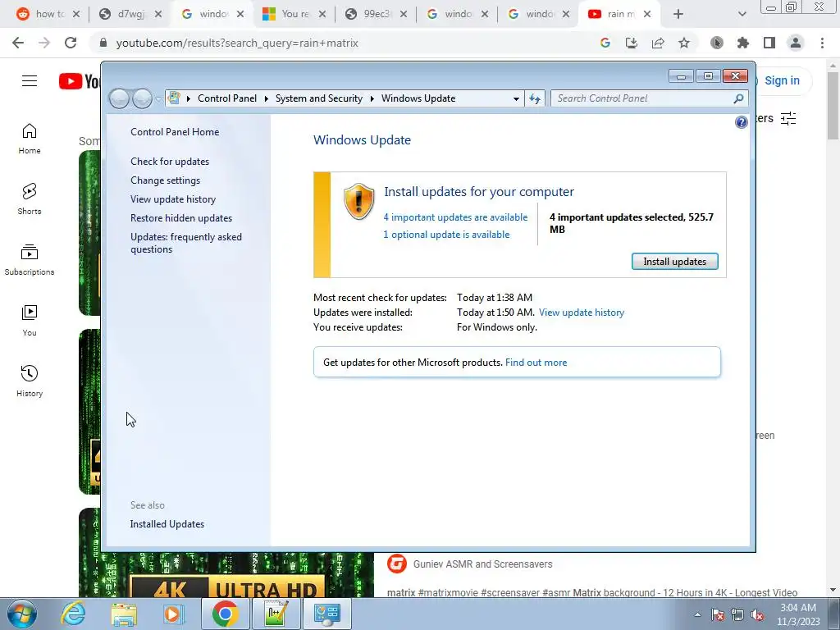Image resolution: width=840 pixels, height=630 pixels.
Task: Open YouTube Shorts in sidebar
Action: click(30, 199)
